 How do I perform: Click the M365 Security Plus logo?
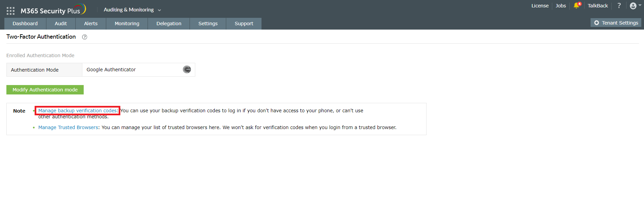tap(53, 10)
